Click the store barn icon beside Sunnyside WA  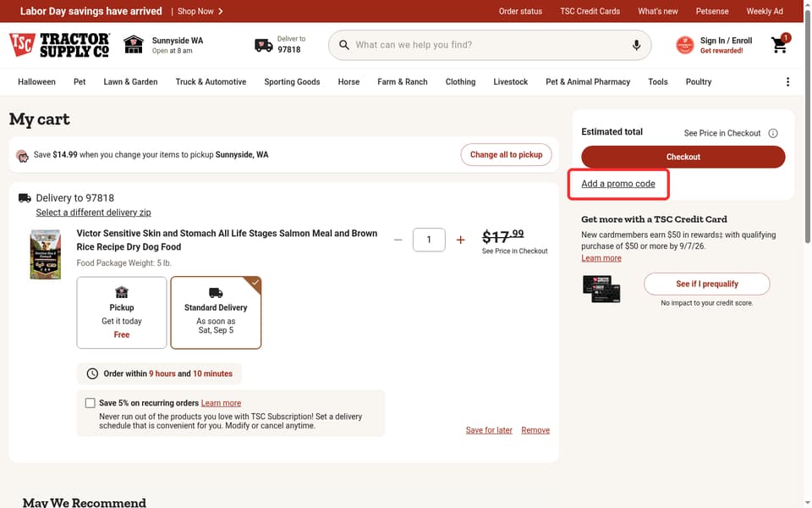[134, 45]
